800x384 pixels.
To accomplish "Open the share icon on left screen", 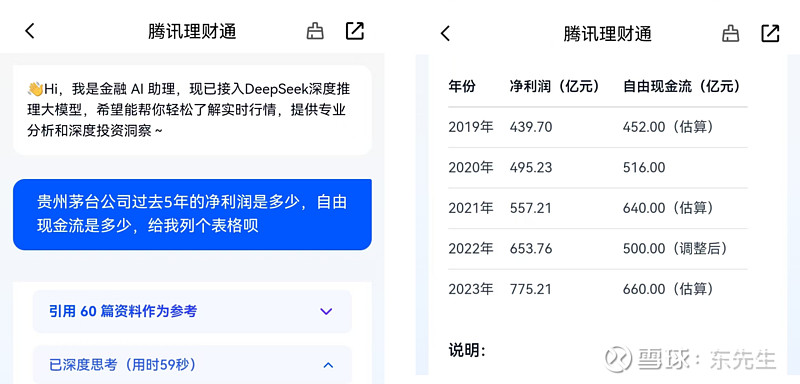I will point(355,31).
